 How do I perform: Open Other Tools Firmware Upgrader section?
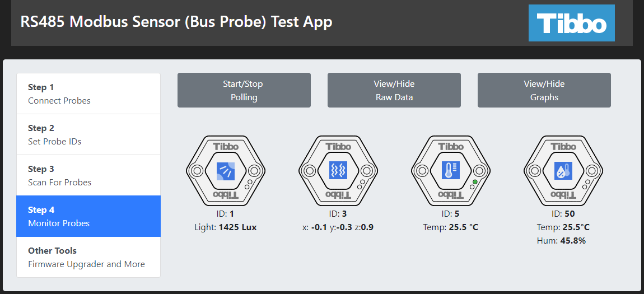point(88,257)
